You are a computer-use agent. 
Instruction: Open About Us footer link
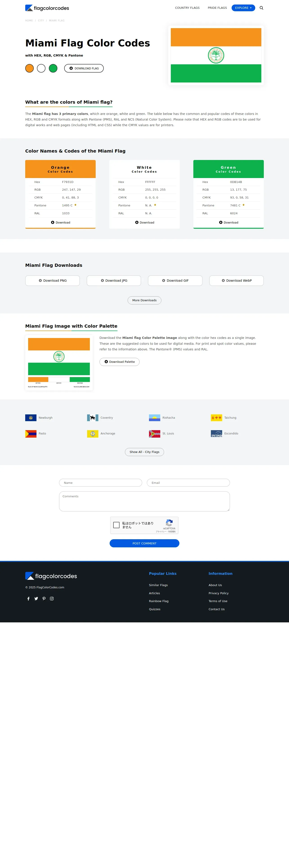pyautogui.click(x=215, y=585)
